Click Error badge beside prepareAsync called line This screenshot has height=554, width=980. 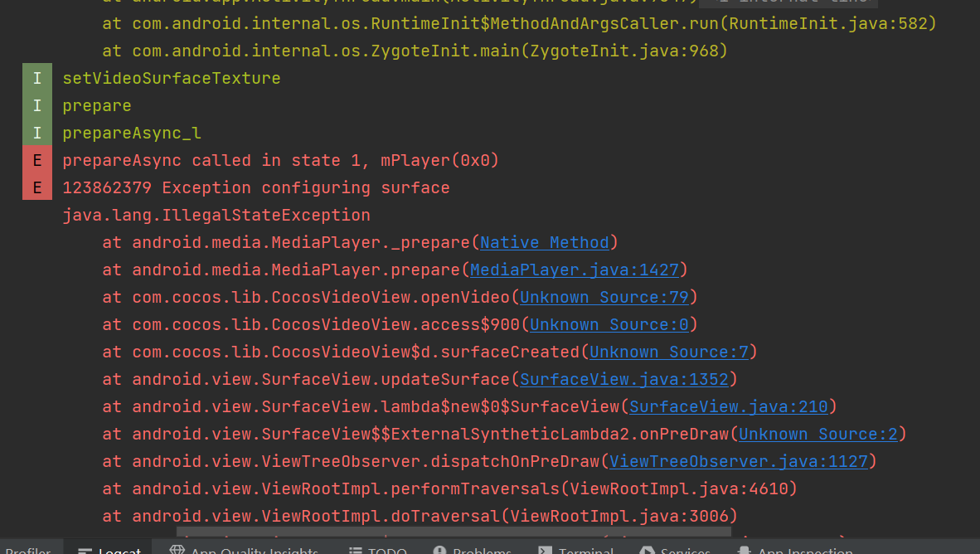37,161
